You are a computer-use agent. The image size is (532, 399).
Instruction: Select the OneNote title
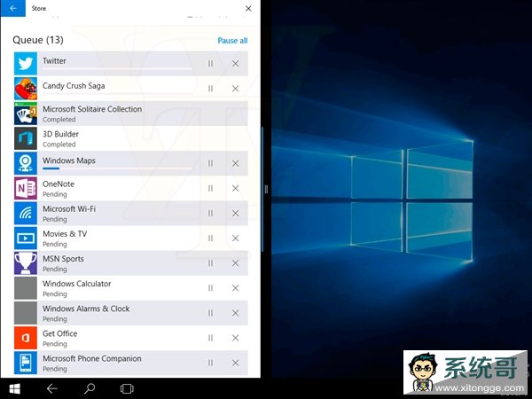pos(59,184)
